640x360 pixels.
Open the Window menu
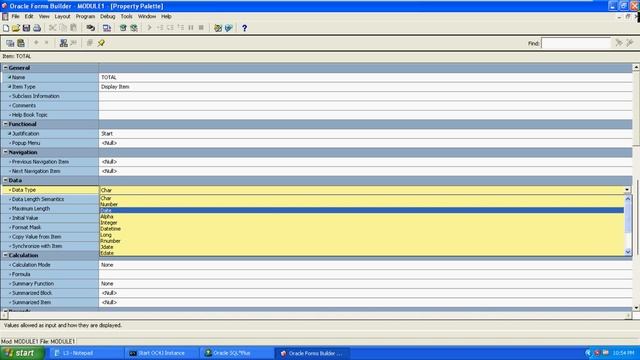[147, 16]
